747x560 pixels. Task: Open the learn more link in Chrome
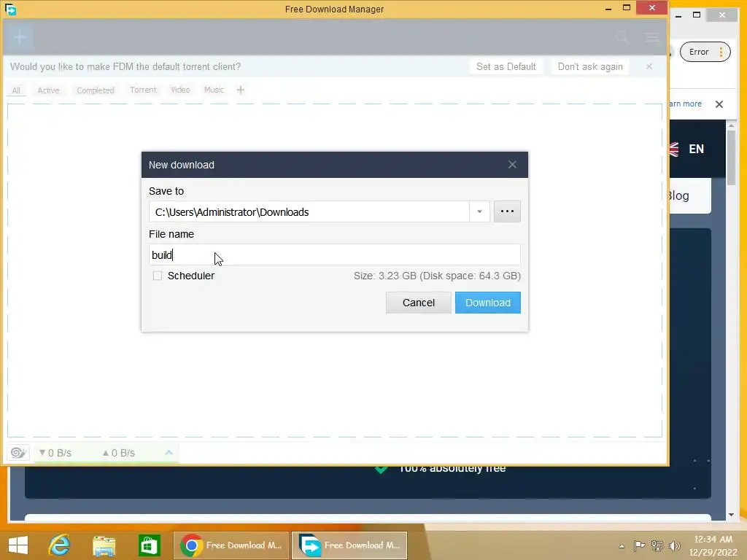point(686,104)
